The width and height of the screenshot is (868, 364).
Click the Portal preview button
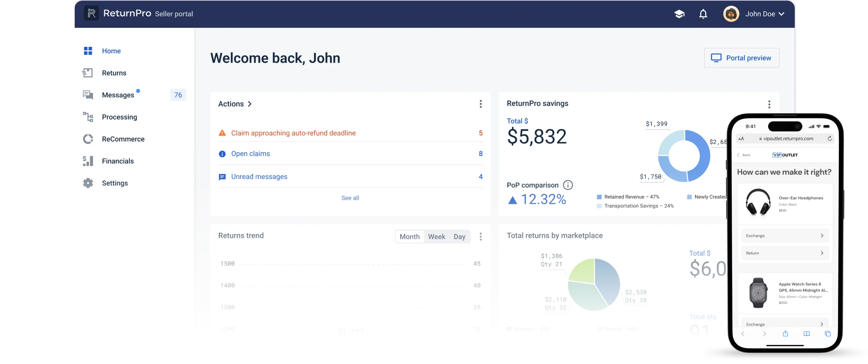742,58
